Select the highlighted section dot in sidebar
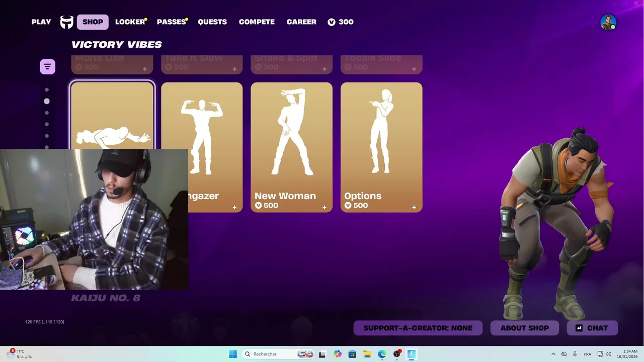644x362 pixels. 47,101
